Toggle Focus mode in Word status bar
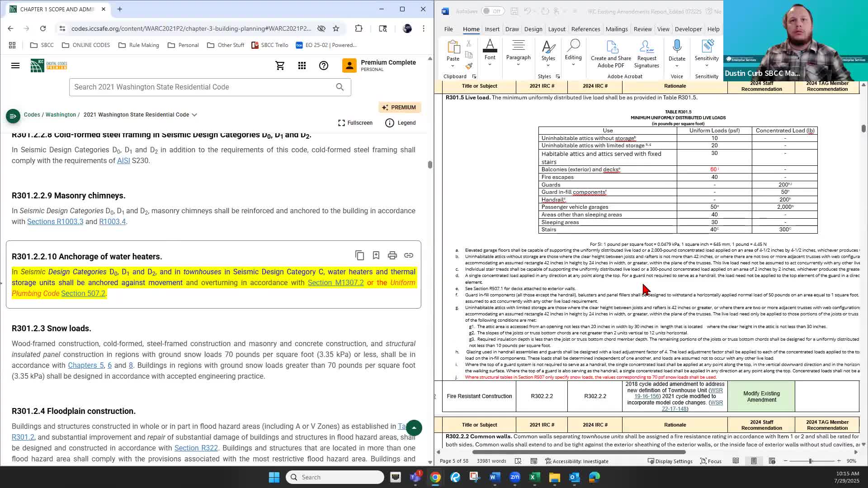The image size is (868, 488). [711, 461]
